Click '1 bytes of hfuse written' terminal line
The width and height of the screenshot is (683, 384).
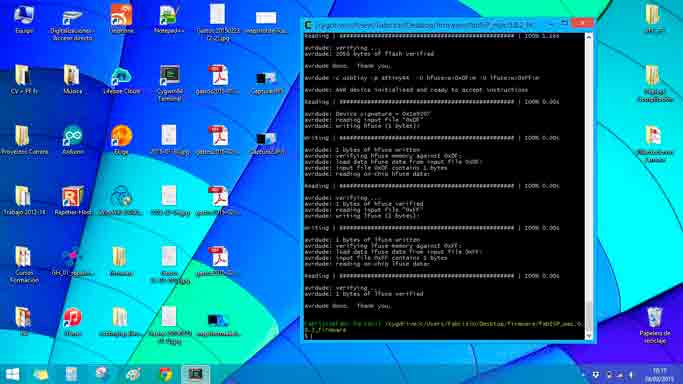click(x=362, y=150)
